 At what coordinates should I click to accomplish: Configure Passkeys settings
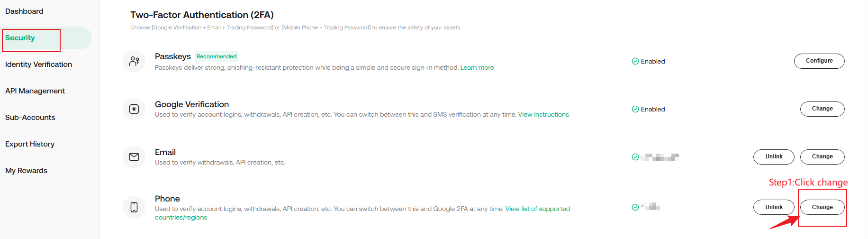coord(819,61)
